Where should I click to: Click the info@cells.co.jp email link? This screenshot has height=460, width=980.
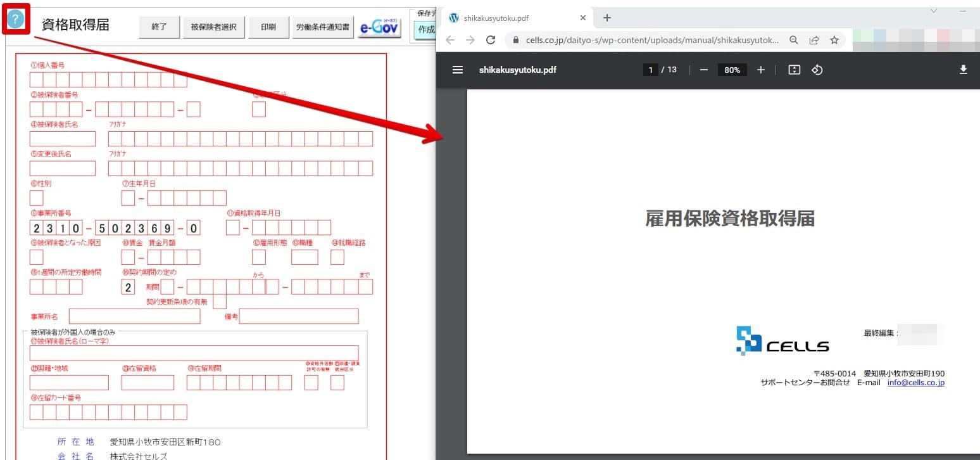pos(915,382)
